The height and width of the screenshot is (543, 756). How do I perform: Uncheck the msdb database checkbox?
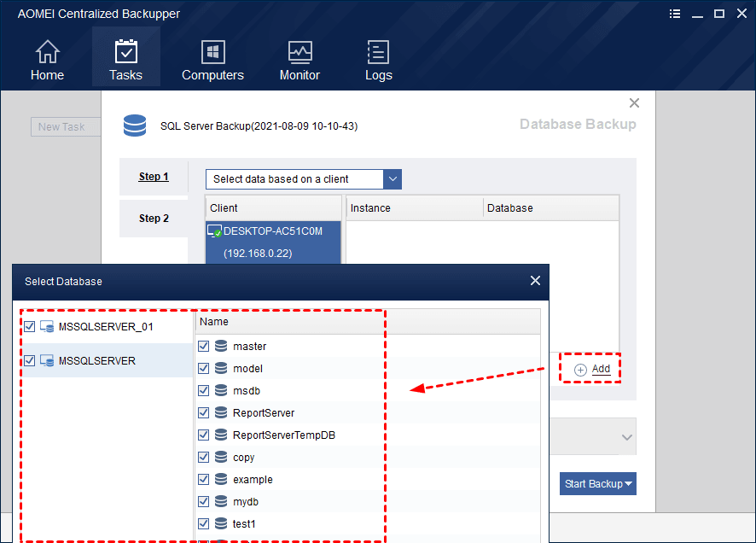point(203,390)
